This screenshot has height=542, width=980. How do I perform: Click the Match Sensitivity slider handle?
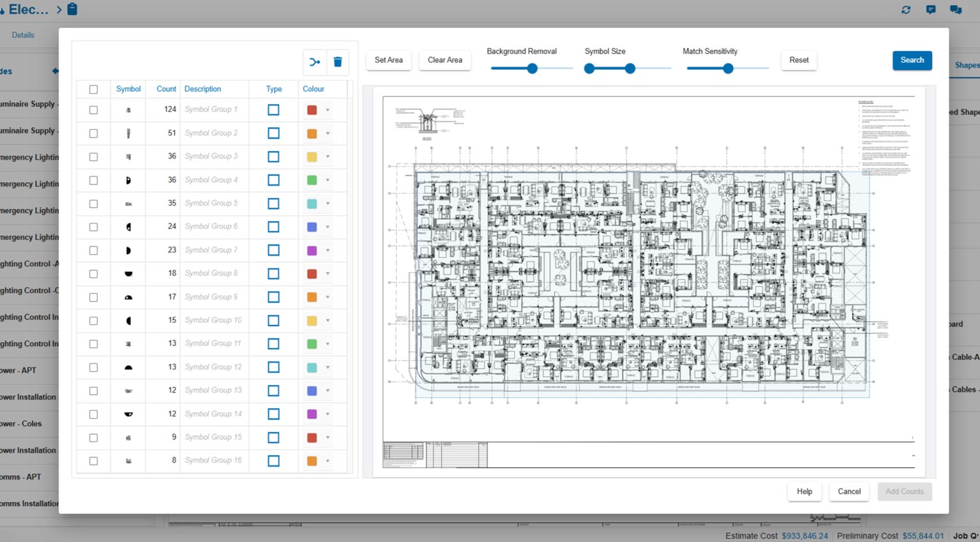[x=728, y=68]
